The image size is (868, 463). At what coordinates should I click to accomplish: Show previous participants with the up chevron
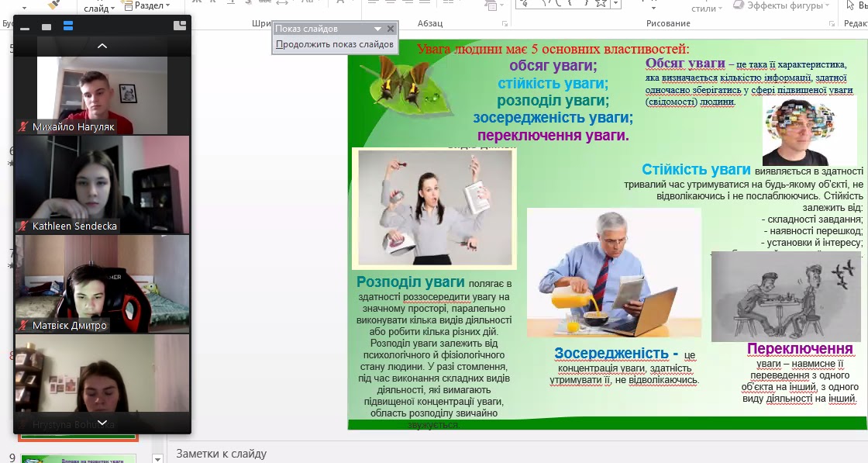[x=102, y=46]
